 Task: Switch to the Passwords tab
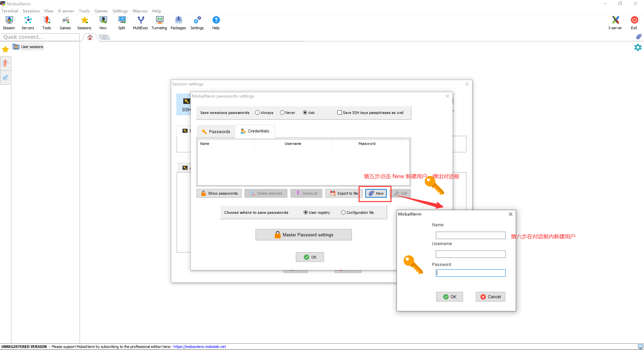click(216, 131)
